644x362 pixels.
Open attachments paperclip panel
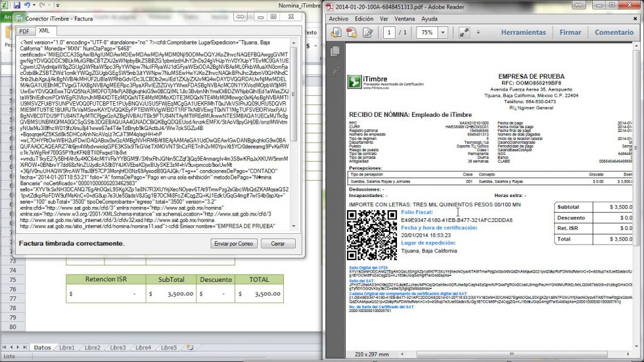[334, 70]
